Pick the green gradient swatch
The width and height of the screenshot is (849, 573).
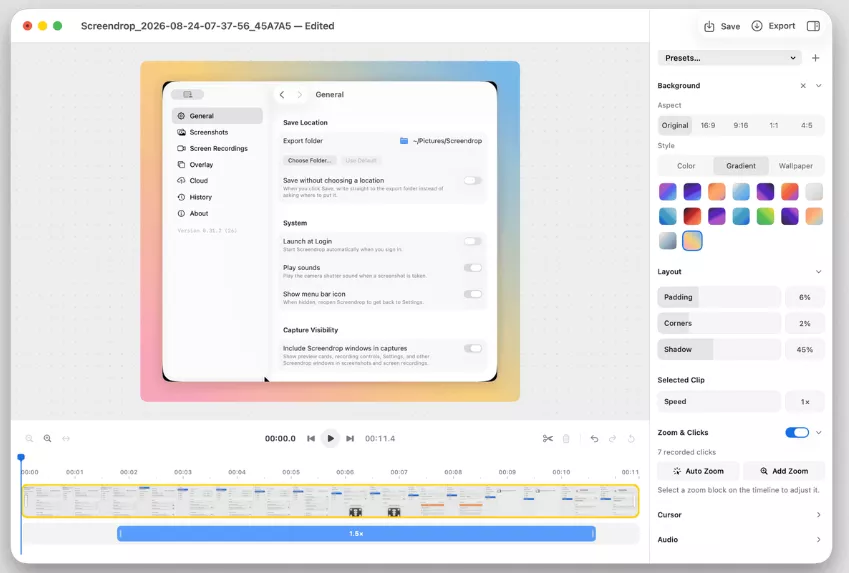coord(765,216)
